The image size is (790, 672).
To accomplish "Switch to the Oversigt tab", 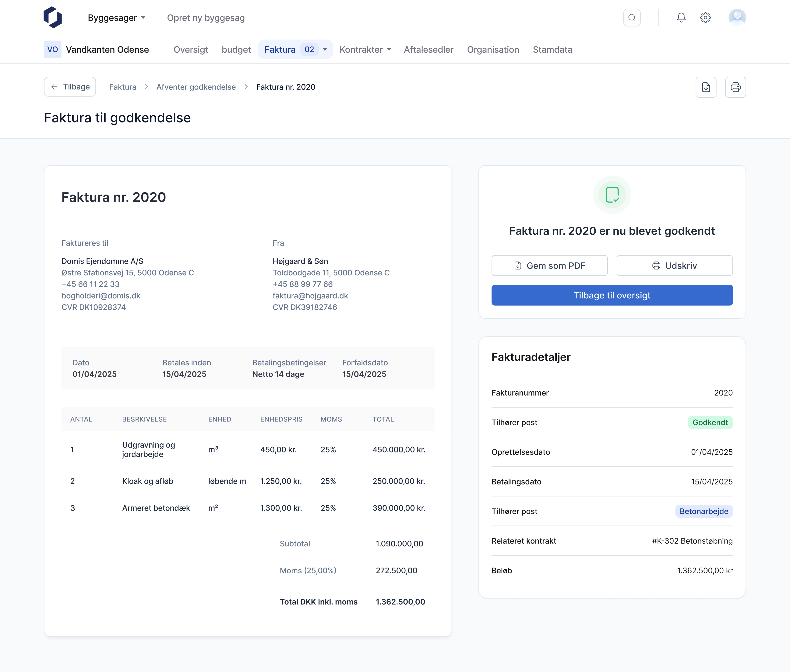I will tap(190, 50).
